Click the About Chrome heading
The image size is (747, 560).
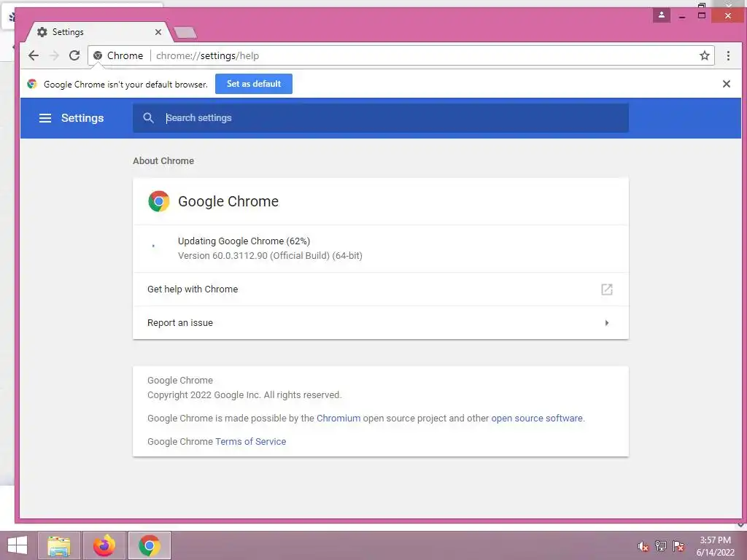tap(163, 161)
